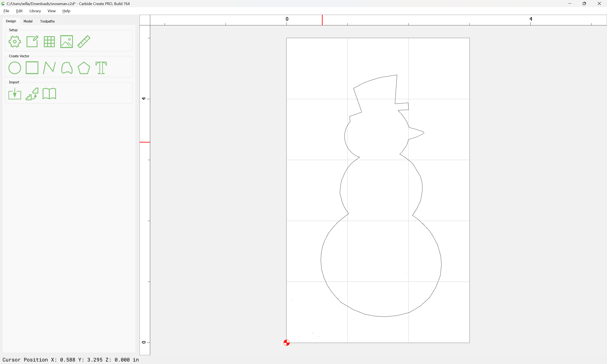
Task: Select the Polygon shape tool
Action: click(84, 68)
